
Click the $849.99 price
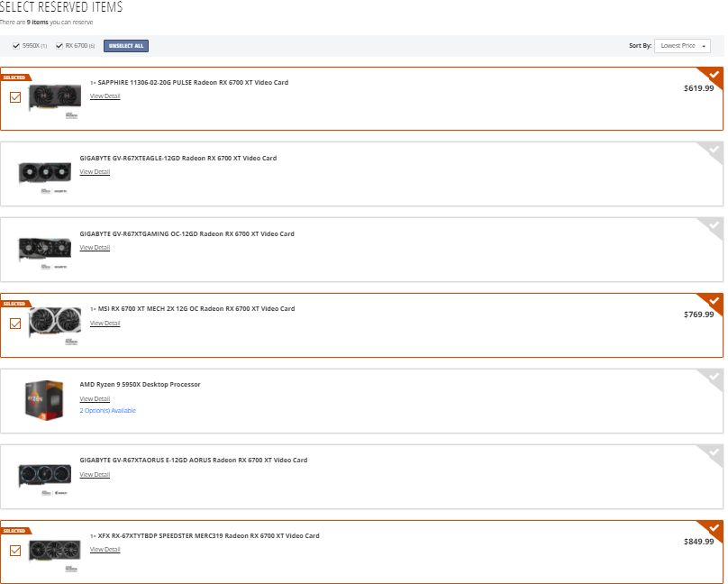(x=698, y=542)
